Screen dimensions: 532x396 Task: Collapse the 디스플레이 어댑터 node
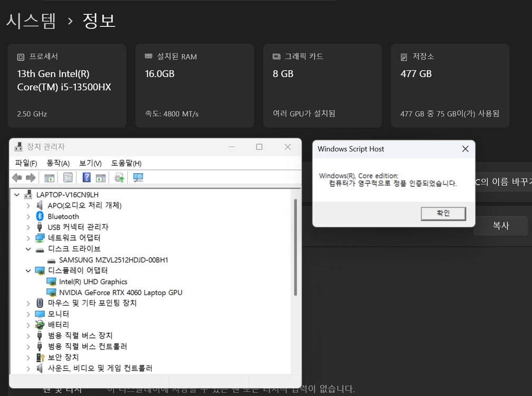coord(28,271)
